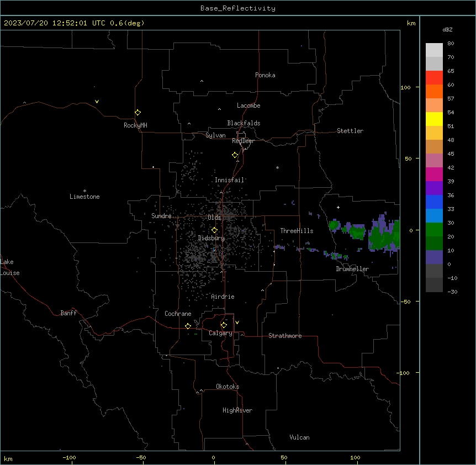
Task: Select the bright green 30-20 dBZ legend swatch
Action: (434, 230)
